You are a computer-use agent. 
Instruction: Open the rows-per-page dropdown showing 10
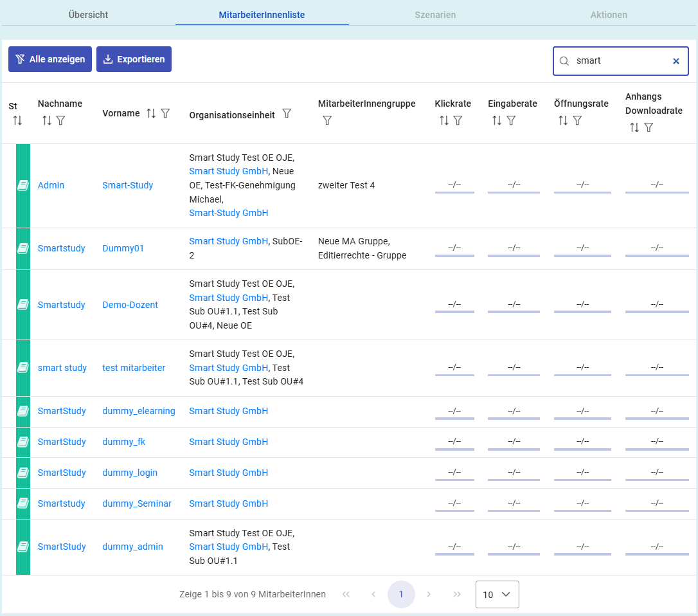coord(497,595)
